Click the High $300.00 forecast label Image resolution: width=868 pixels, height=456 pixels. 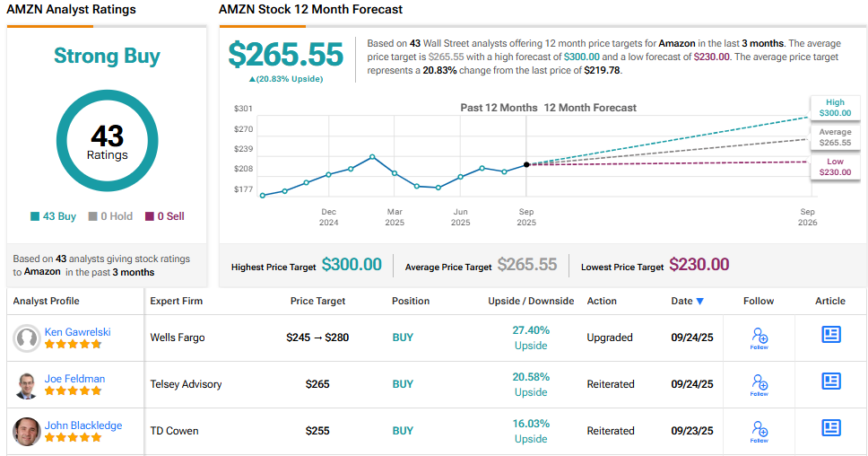835,108
